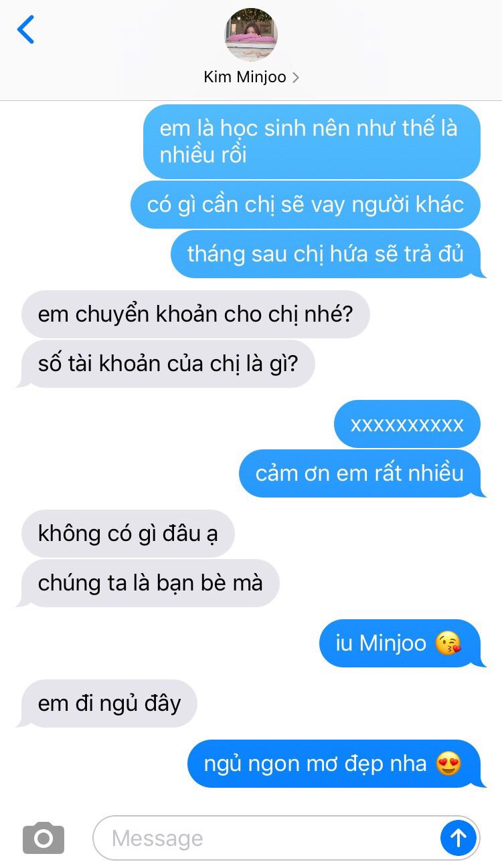Select 'có gì cần chị sẽ vay người khác' bubble

point(305,205)
